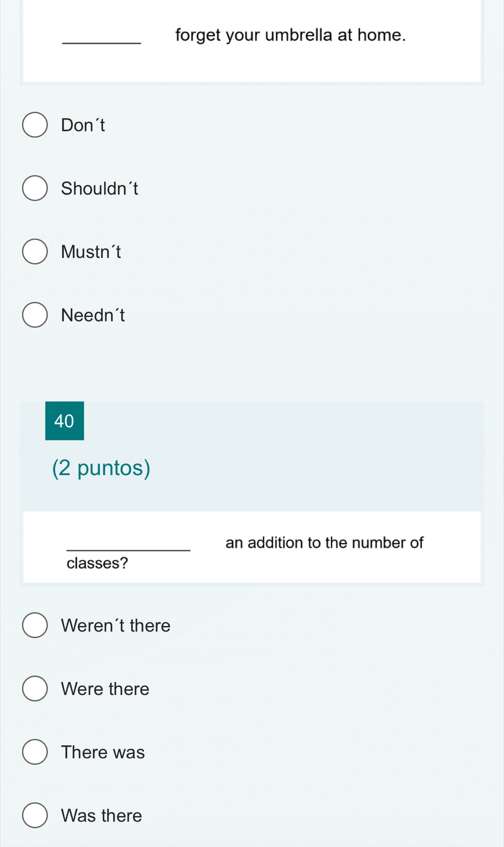Mark the There was radio button

pyautogui.click(x=35, y=752)
